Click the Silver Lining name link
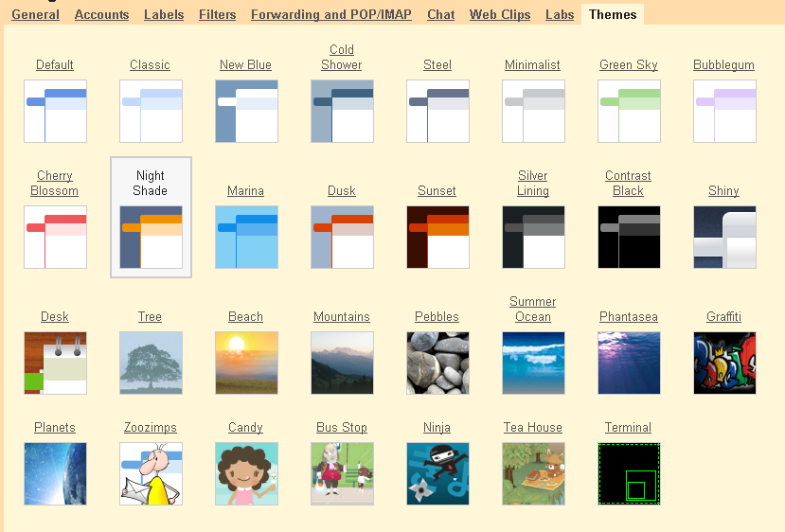Image resolution: width=785 pixels, height=532 pixels. (533, 184)
